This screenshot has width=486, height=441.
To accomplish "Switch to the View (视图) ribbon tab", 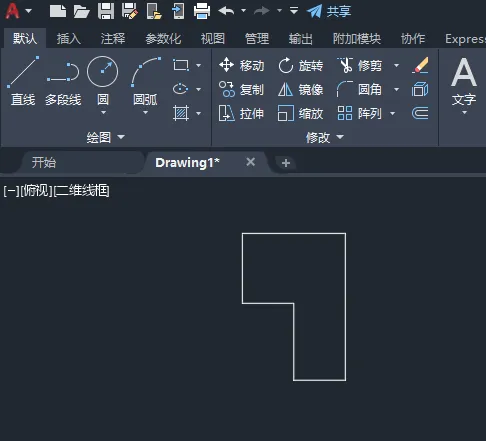I will (213, 39).
